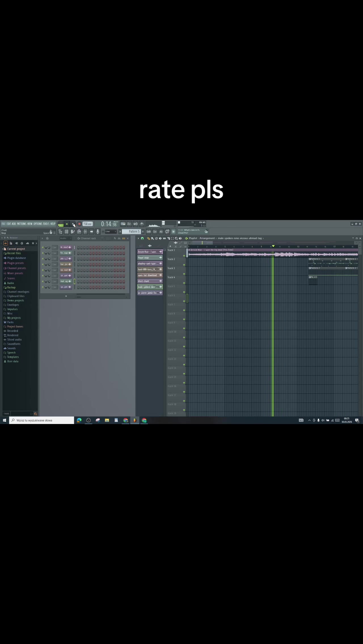This screenshot has height=644, width=363.
Task: Open the shopping cart content library icon
Action: coord(174,232)
